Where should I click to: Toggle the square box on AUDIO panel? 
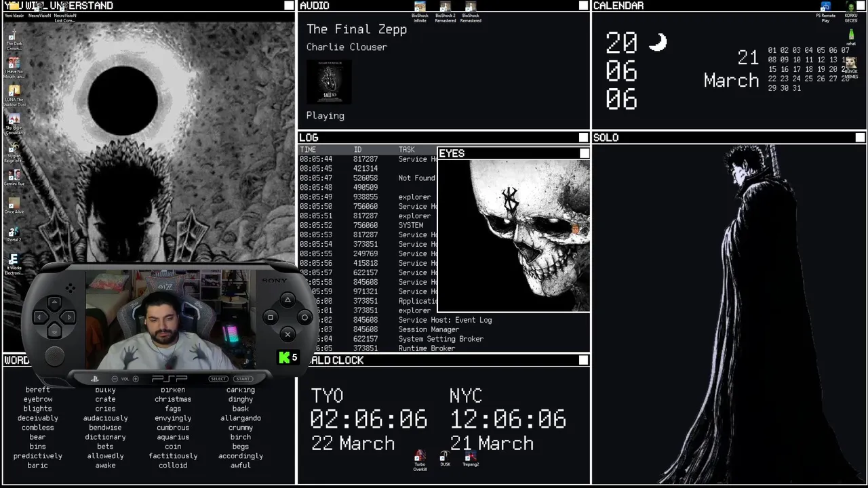pos(583,5)
